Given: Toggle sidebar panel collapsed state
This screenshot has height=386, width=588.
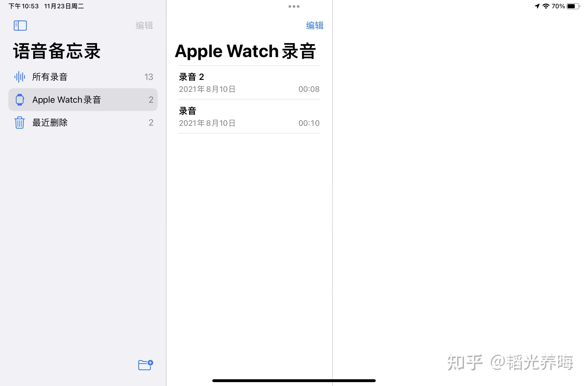Looking at the screenshot, I should click(x=20, y=25).
